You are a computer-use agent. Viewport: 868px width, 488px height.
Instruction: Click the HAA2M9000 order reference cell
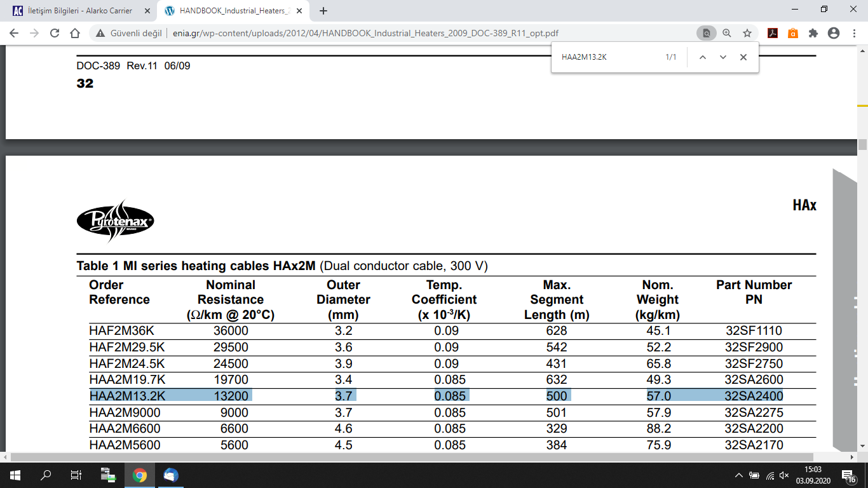tap(125, 413)
